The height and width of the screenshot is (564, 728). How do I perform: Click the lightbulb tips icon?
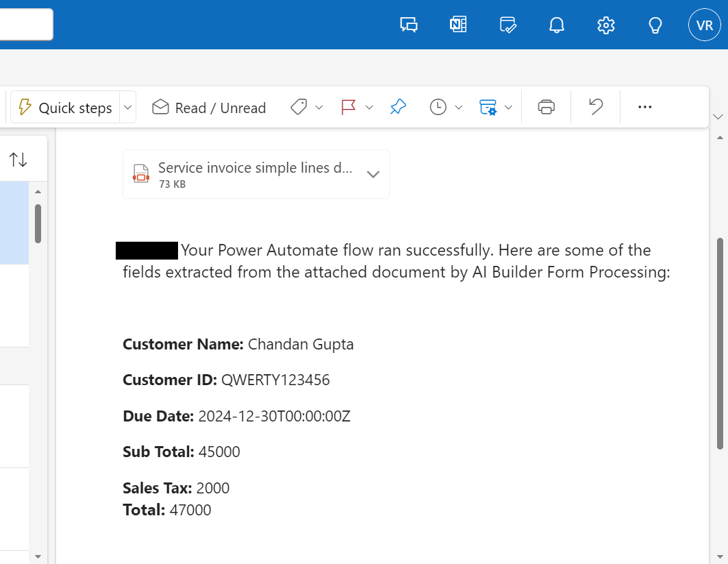(x=655, y=25)
